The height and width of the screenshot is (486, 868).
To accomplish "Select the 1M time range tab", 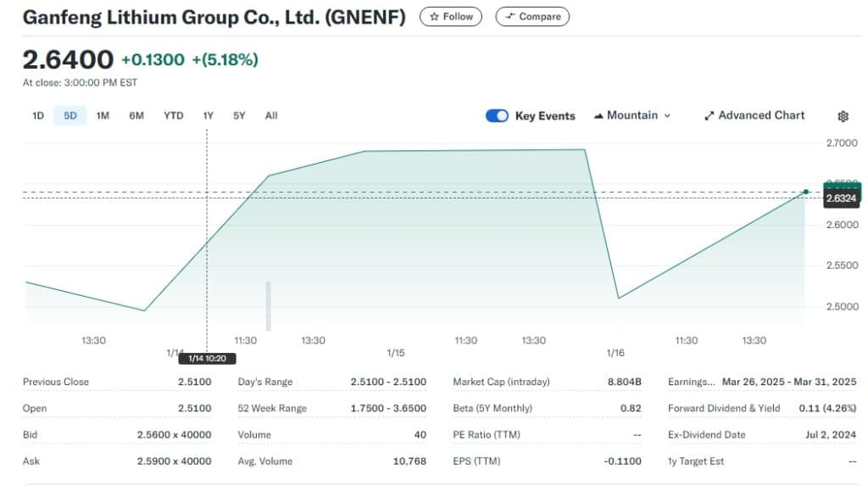I will point(103,116).
